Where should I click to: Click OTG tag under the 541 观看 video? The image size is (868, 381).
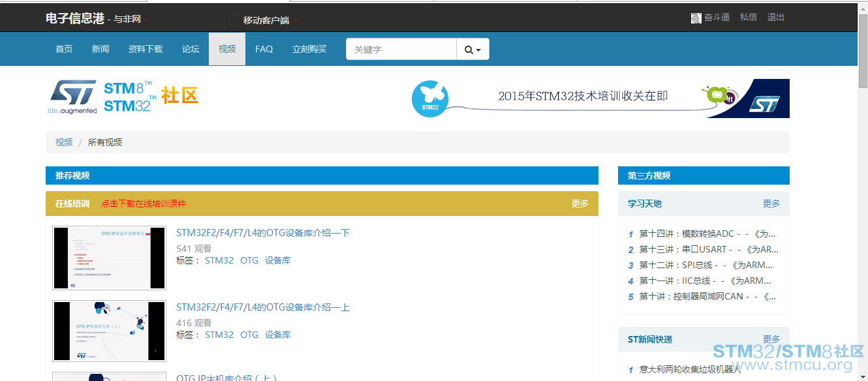(x=249, y=260)
